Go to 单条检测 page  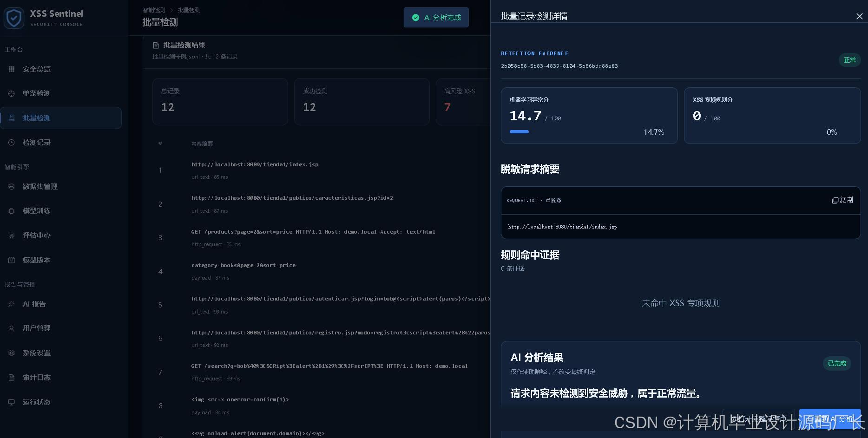pyautogui.click(x=61, y=93)
